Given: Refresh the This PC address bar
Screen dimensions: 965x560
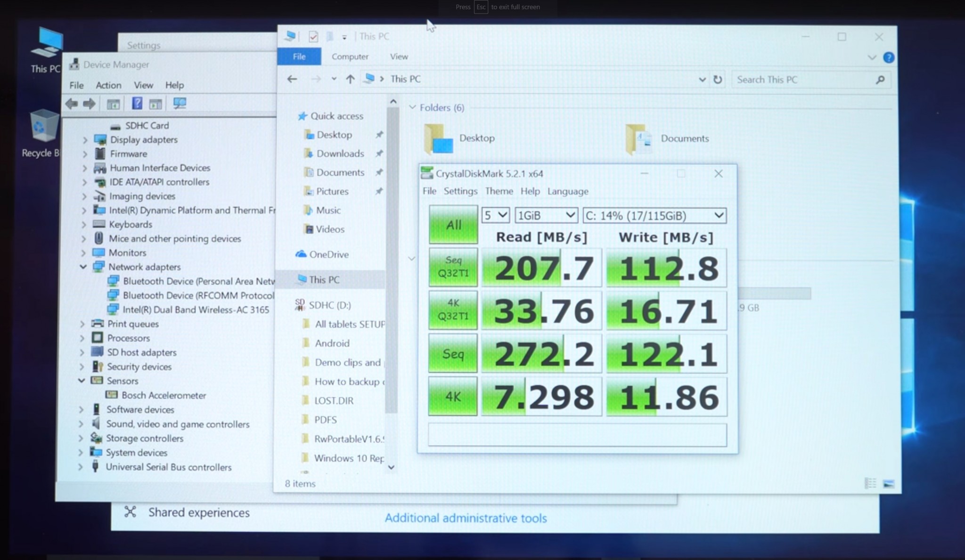Looking at the screenshot, I should 717,80.
